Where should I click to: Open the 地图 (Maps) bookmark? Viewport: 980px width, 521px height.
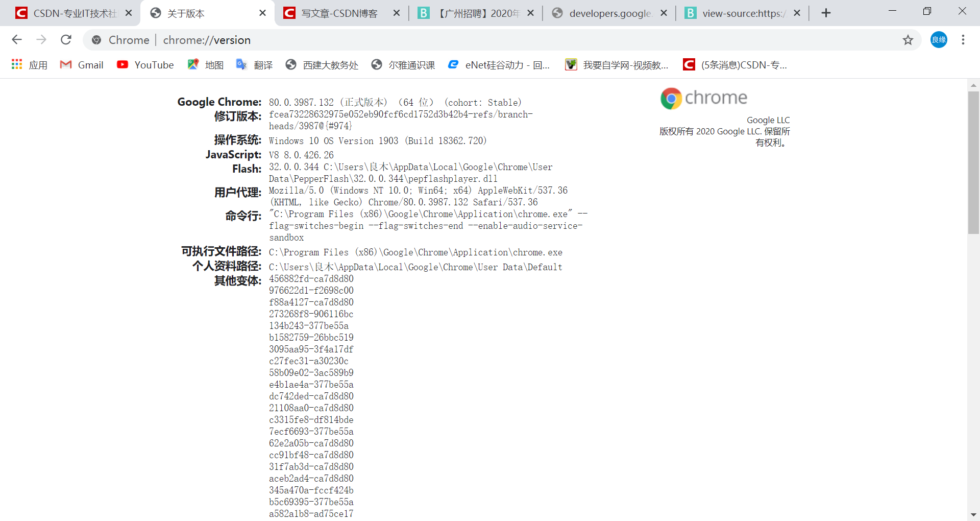pos(205,65)
